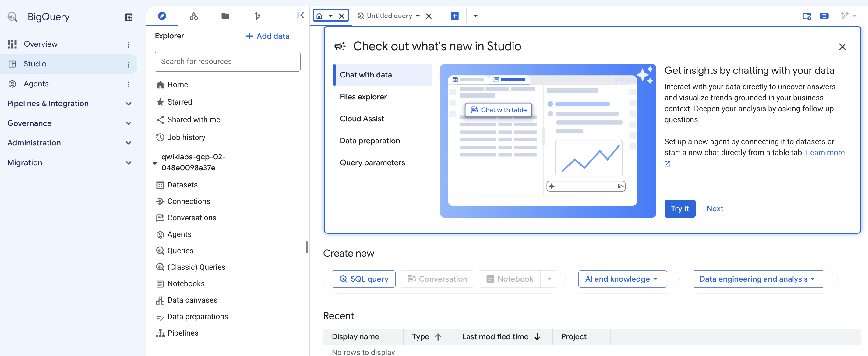Create a new SQL query
Screen dimensions: 868x356
coord(363,279)
